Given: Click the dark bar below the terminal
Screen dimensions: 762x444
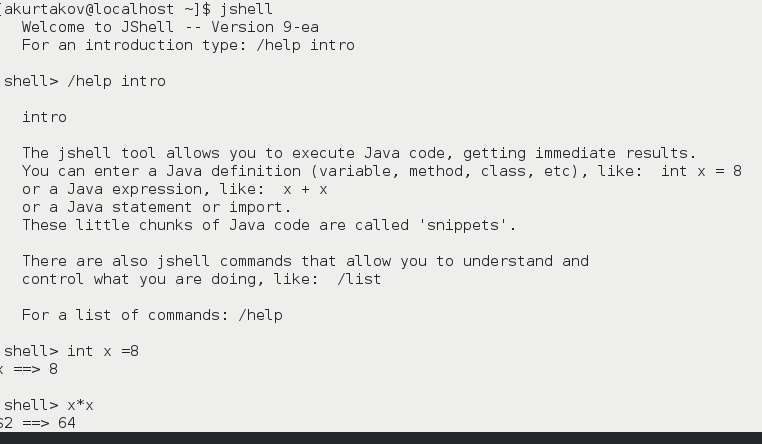Looking at the screenshot, I should [x=380, y=438].
